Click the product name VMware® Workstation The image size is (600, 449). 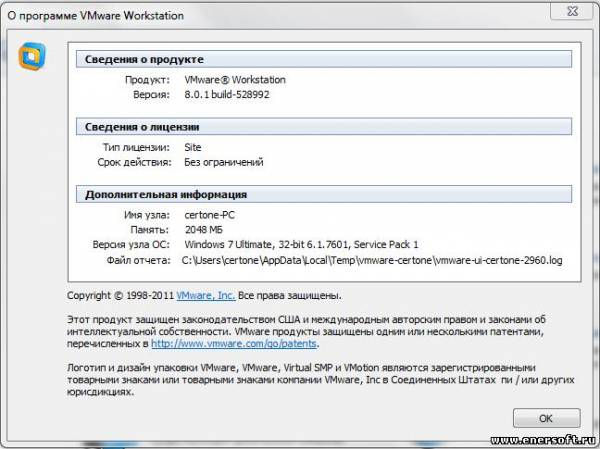tap(235, 80)
